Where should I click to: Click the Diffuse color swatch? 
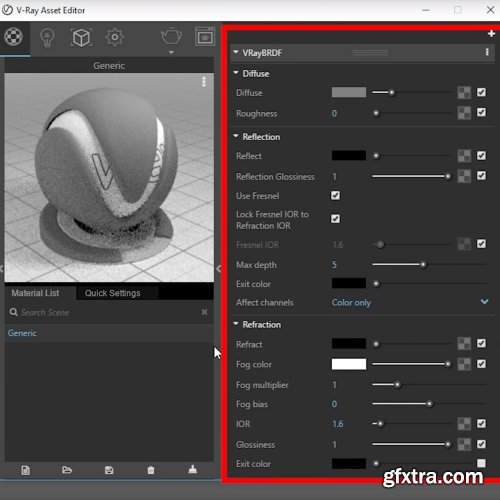pyautogui.click(x=349, y=92)
